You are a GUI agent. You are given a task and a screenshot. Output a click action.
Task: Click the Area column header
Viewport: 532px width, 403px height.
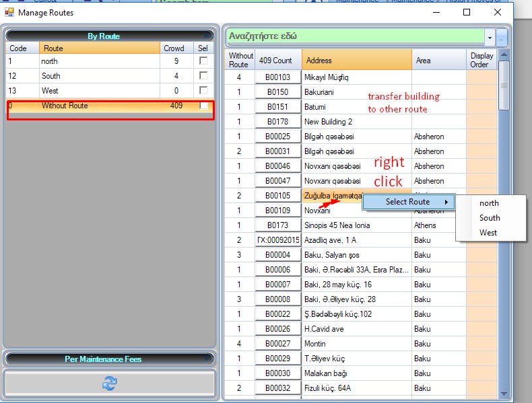point(438,61)
